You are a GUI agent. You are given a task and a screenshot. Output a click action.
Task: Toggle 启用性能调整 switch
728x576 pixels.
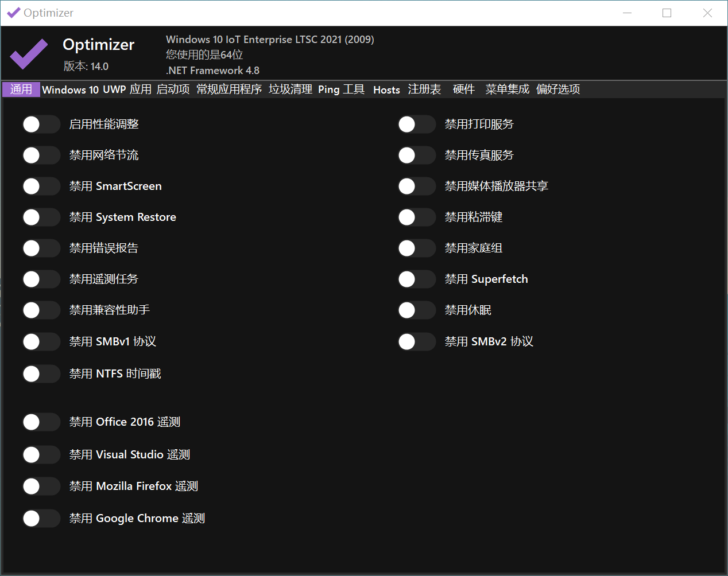41,124
